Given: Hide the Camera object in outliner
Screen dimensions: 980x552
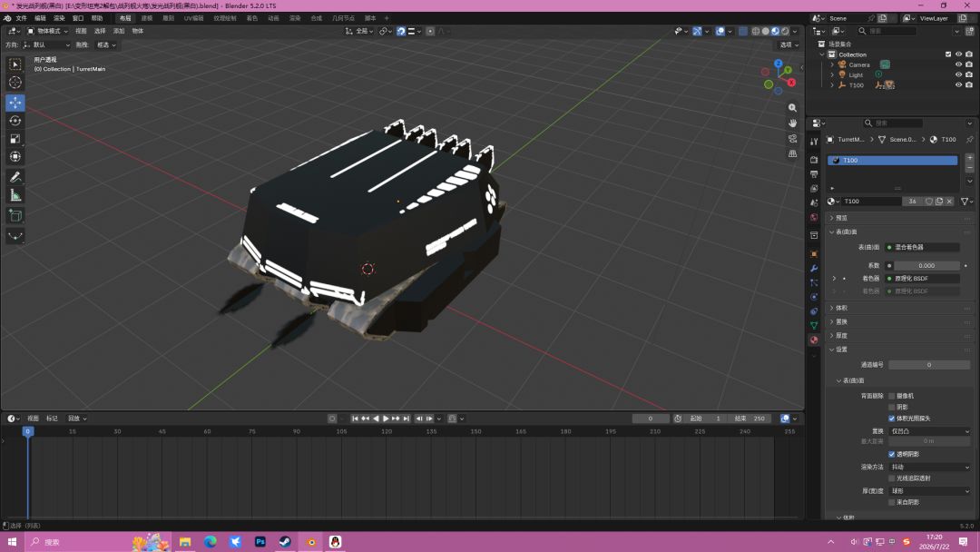Looking at the screenshot, I should coord(958,64).
